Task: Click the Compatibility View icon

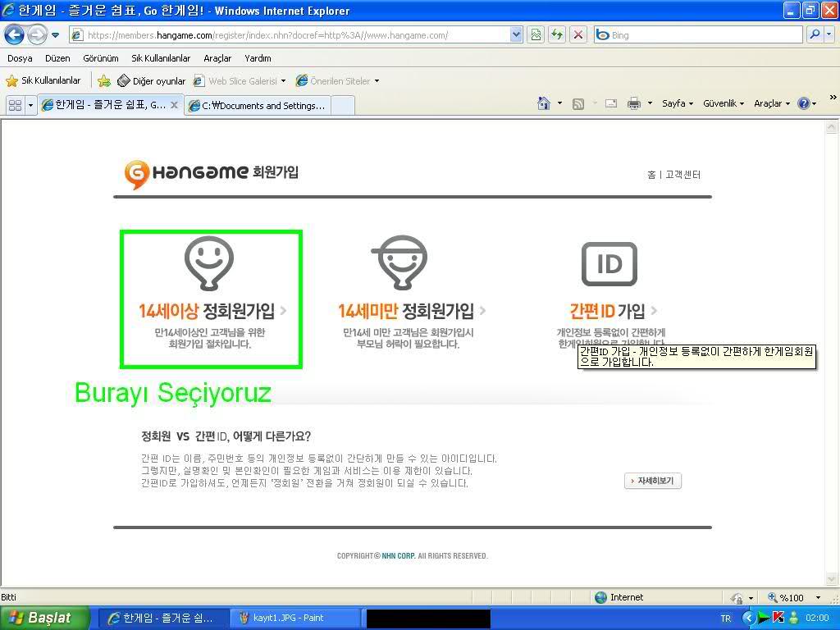Action: click(x=536, y=35)
